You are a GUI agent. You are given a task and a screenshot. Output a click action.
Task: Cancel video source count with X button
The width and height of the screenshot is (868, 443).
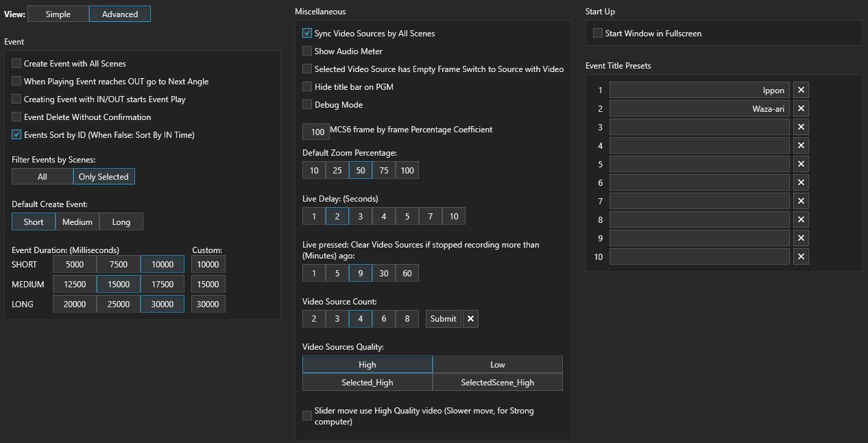[470, 318]
